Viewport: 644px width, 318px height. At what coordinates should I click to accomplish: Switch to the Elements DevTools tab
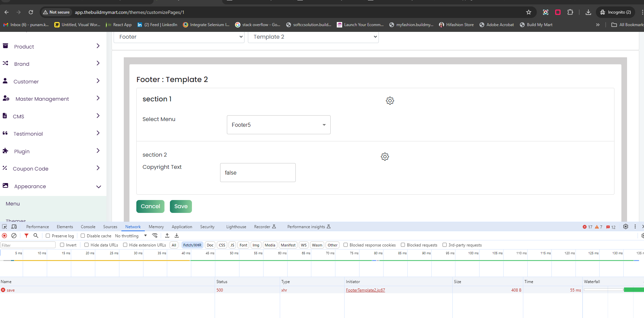(x=65, y=227)
